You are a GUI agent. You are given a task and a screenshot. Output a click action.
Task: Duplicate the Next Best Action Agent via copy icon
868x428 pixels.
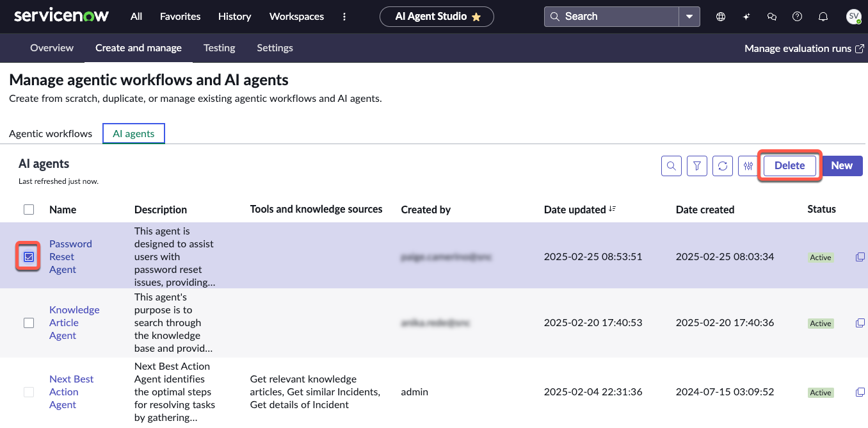tap(860, 392)
